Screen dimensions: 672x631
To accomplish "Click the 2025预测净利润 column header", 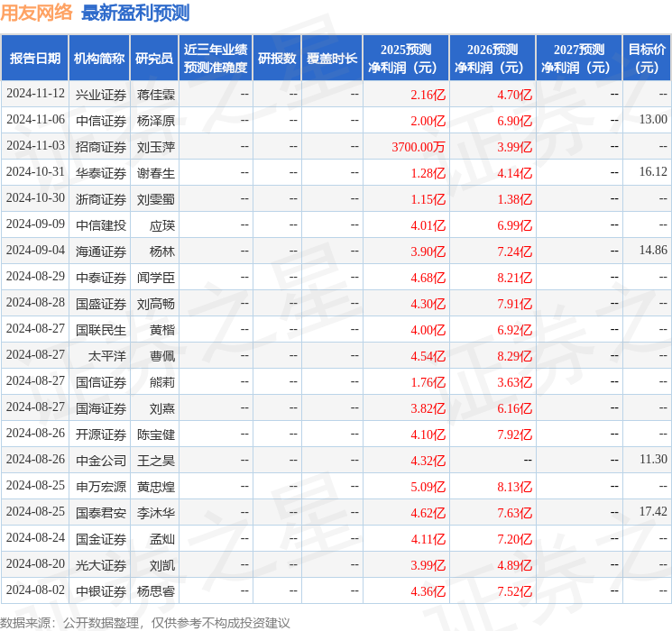I will click(406, 59).
